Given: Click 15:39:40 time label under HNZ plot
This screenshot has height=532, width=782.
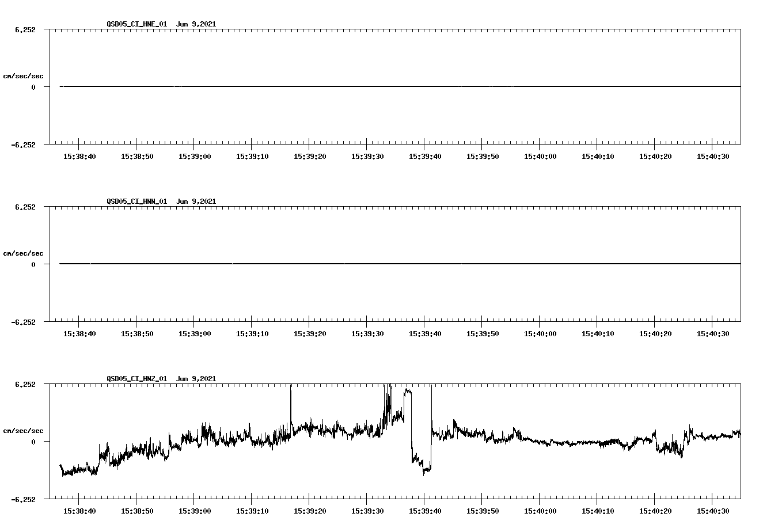Looking at the screenshot, I should click(x=425, y=511).
